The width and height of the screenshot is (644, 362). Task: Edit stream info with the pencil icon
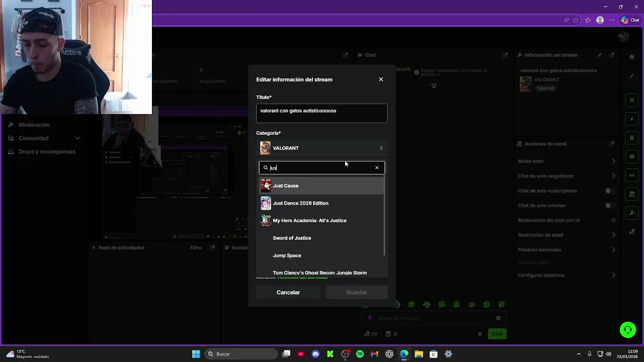click(599, 55)
